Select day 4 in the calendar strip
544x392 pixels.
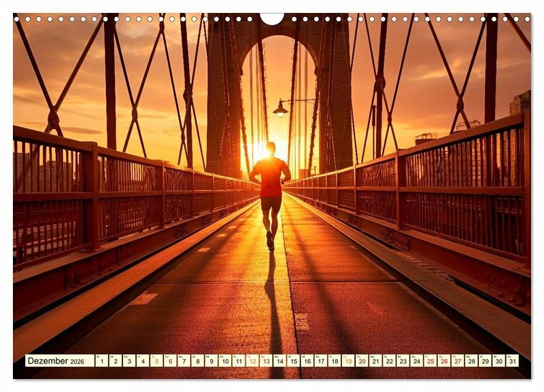[x=143, y=361]
